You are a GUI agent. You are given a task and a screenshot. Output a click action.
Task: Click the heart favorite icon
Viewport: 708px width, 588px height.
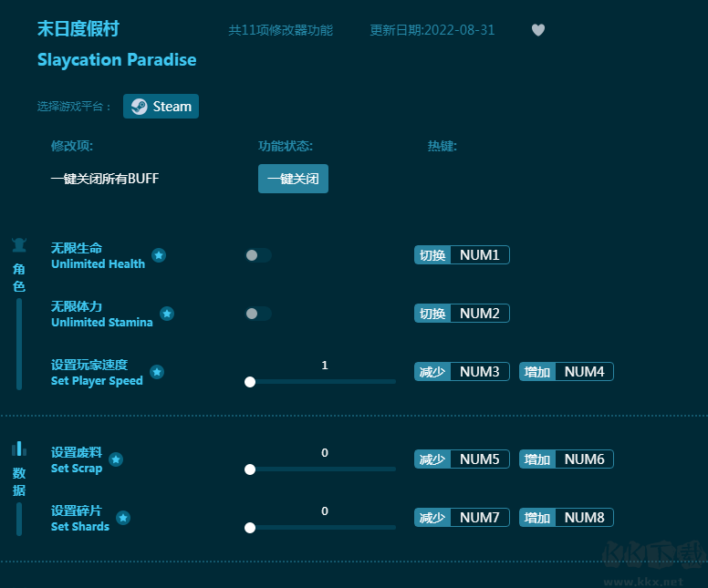tap(538, 30)
